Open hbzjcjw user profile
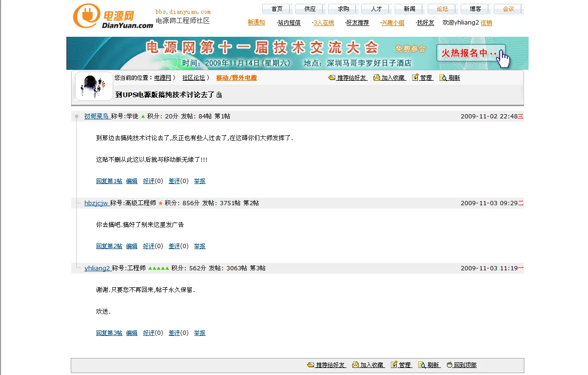 point(96,203)
